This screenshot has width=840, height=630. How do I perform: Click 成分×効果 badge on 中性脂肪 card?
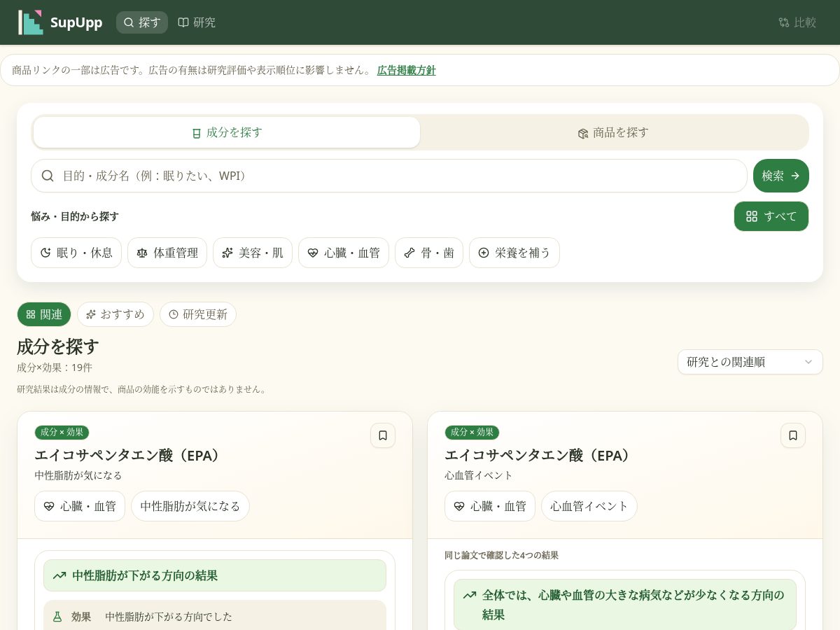pos(62,433)
